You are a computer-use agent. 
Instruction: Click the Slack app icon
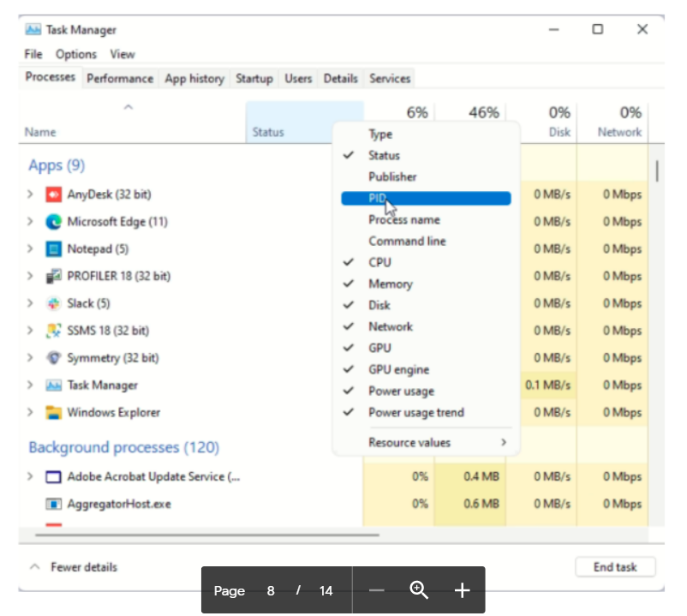(54, 303)
